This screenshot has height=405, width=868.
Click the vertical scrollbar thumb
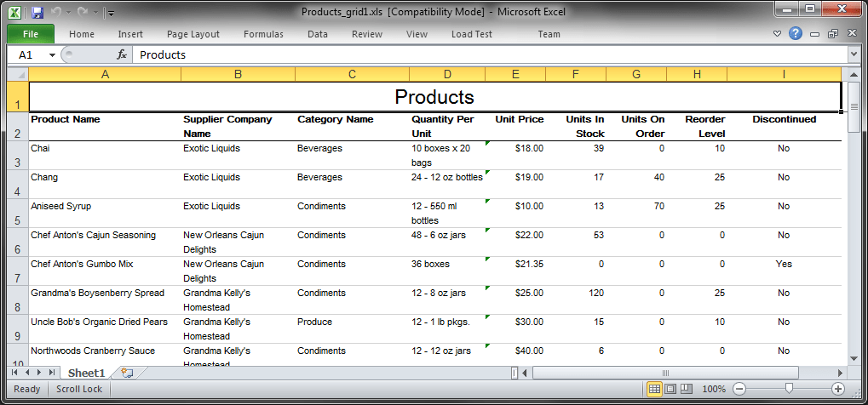click(854, 107)
